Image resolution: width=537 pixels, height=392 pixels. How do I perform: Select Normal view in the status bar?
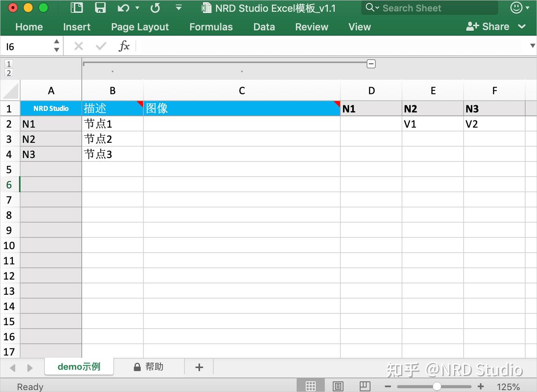(x=311, y=386)
